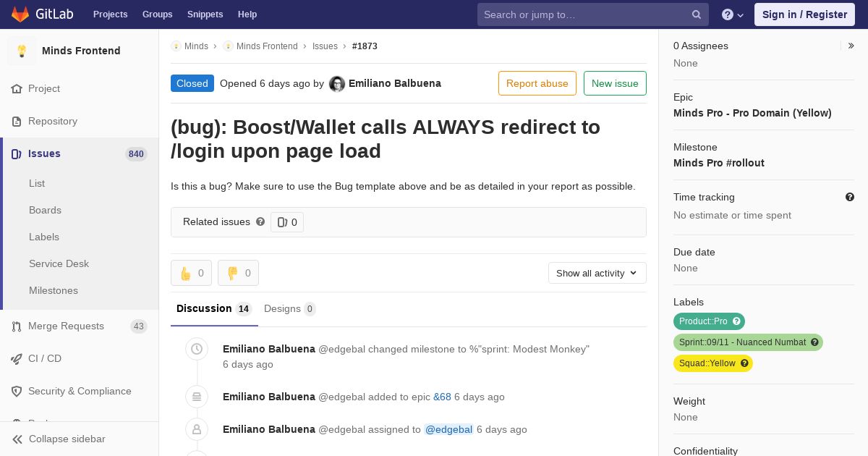This screenshot has height=456, width=868.
Task: Open the Projects menu
Action: [111, 14]
